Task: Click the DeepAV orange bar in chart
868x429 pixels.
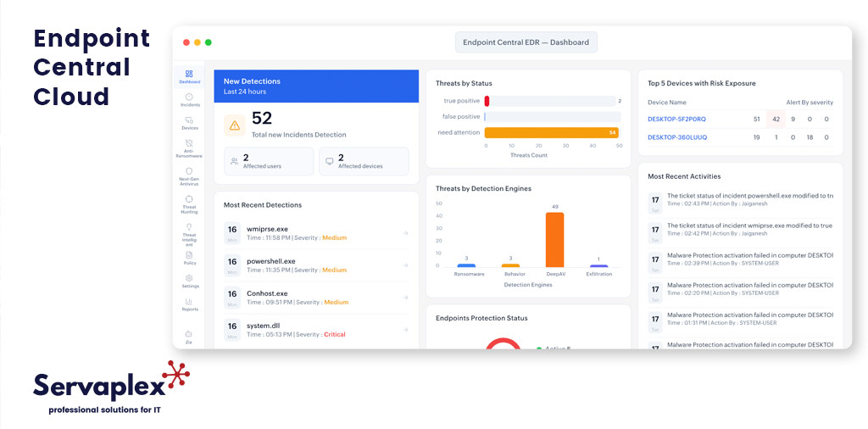Action: click(554, 240)
